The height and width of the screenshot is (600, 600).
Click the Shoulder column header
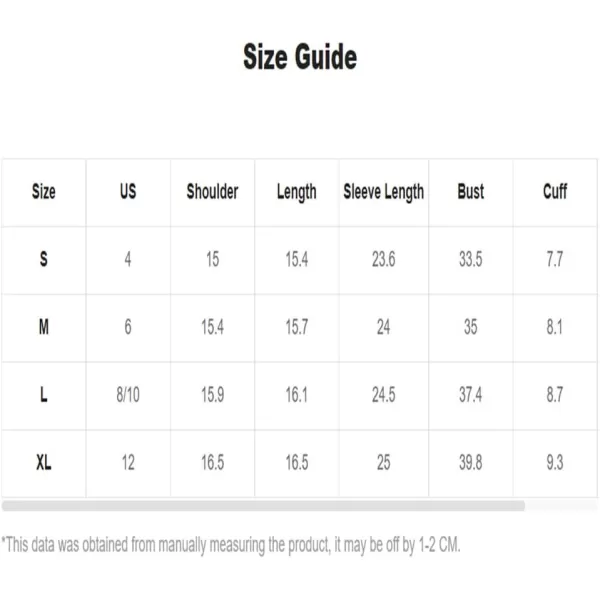(212, 191)
